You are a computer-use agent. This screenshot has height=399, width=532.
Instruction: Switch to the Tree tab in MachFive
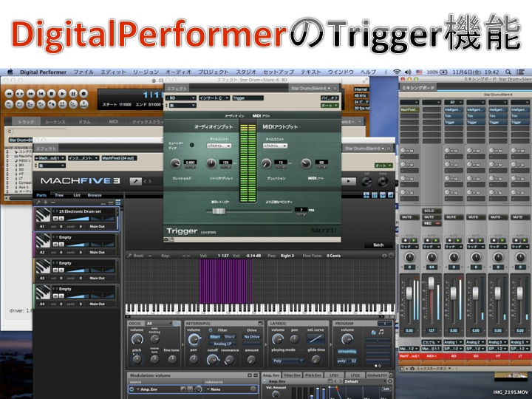(x=59, y=195)
